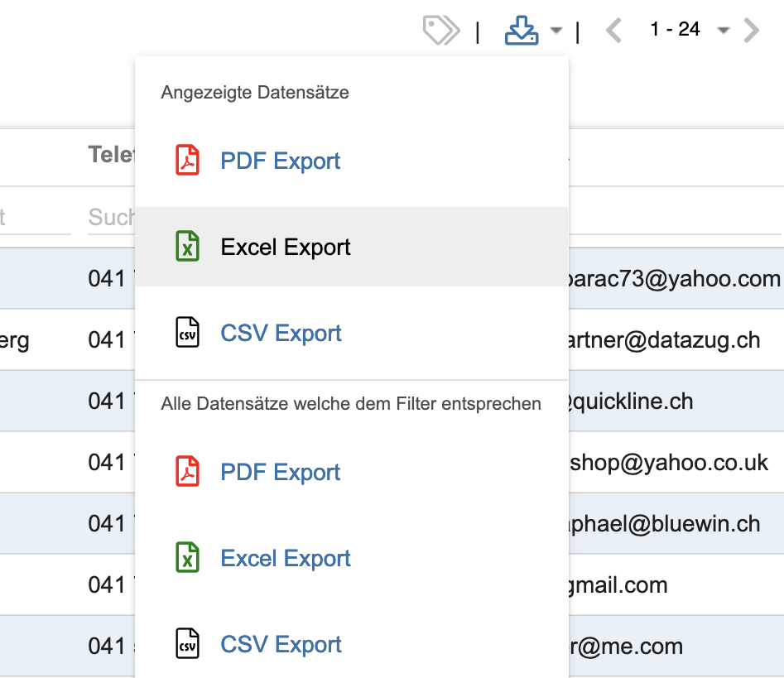The width and height of the screenshot is (784, 678).
Task: Click the CSV file icon under Angezeigte Datensätze
Action: [x=188, y=333]
